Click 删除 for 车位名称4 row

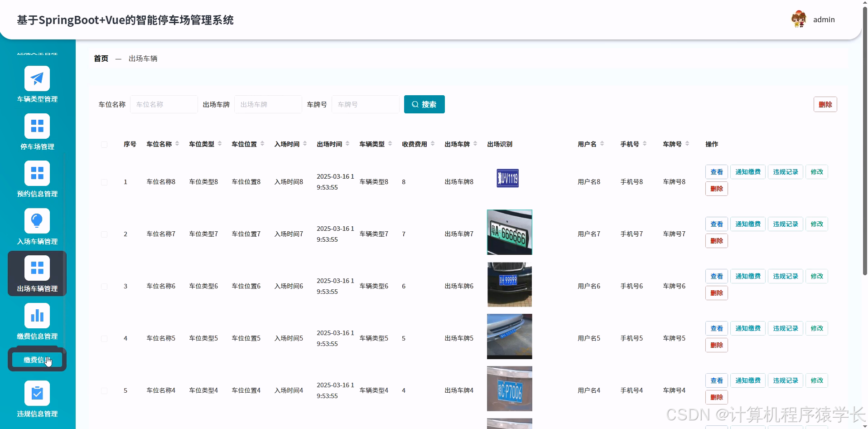pos(717,397)
